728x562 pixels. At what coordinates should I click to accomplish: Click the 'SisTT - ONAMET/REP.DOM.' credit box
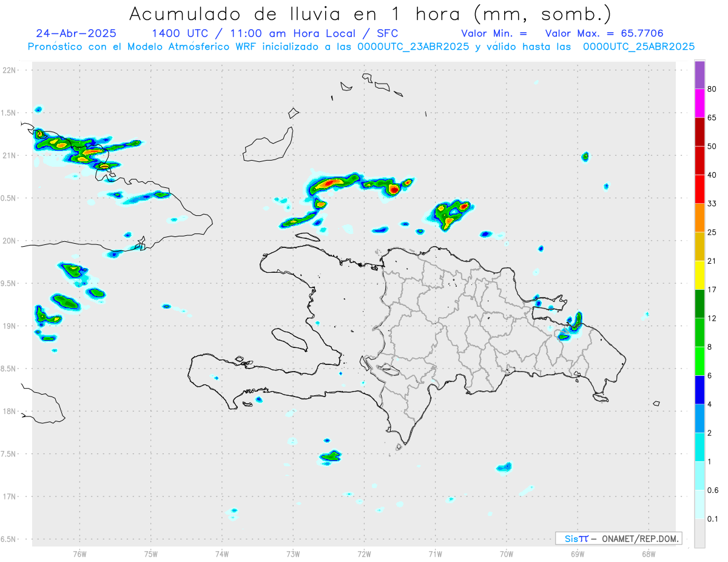tap(618, 538)
